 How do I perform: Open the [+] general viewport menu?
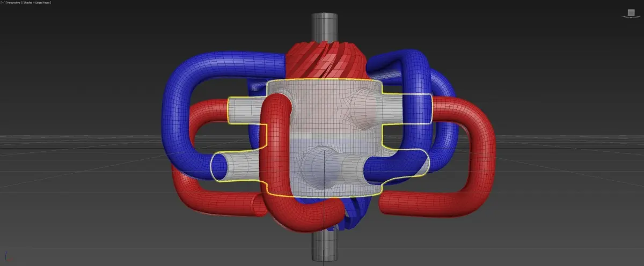pyautogui.click(x=3, y=3)
